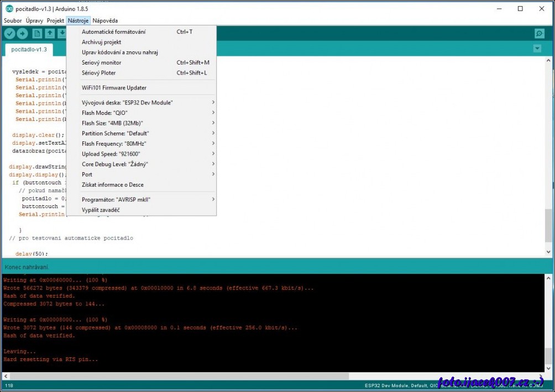Click the Open sketch up-arrow icon
555x392 pixels.
coord(50,34)
